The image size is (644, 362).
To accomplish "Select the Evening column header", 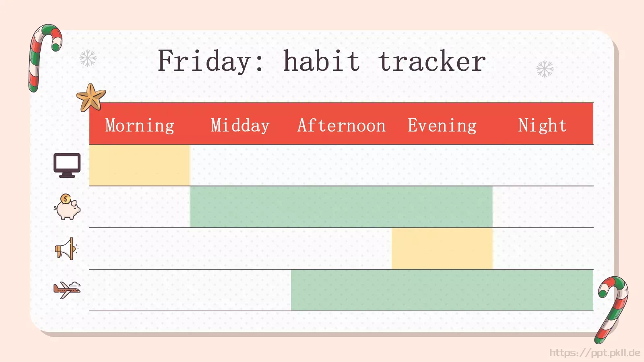I will tap(442, 125).
